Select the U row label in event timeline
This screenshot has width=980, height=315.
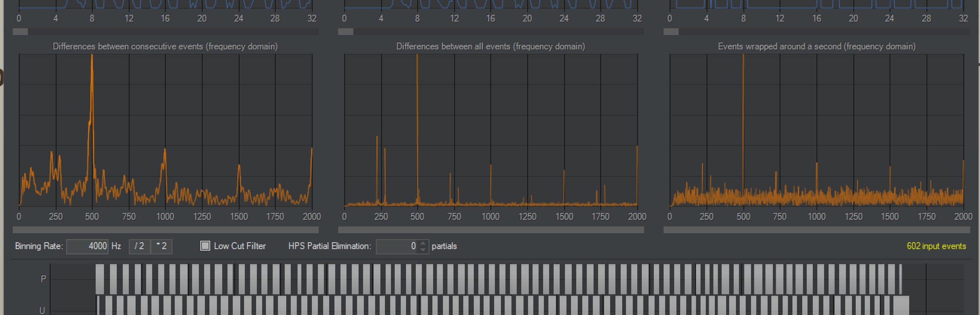tap(42, 310)
